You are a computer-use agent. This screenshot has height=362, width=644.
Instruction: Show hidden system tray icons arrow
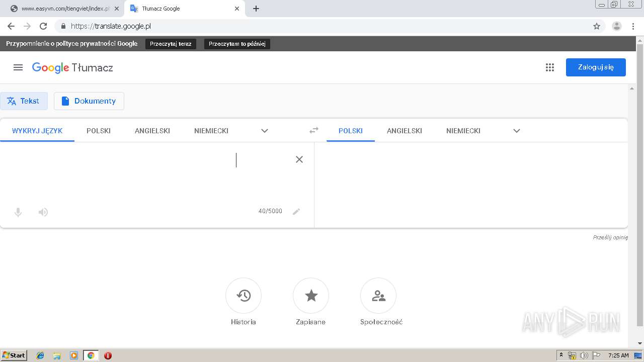tap(561, 355)
